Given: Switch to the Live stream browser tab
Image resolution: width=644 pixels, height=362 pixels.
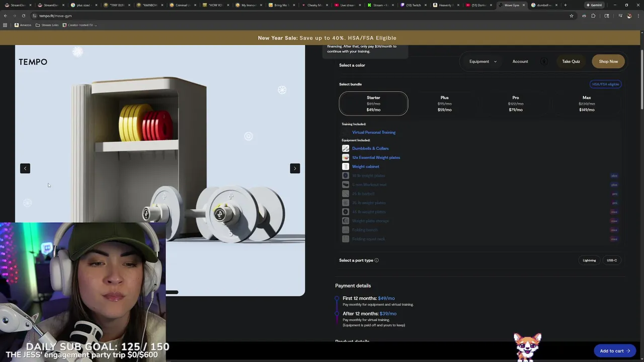Looking at the screenshot, I should 348,5.
